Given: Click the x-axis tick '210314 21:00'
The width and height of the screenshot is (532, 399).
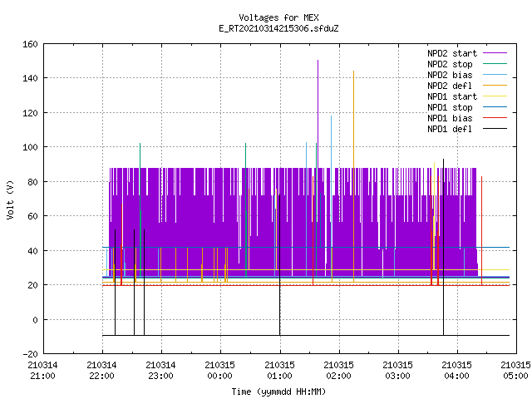Looking at the screenshot, I should click(x=42, y=371).
